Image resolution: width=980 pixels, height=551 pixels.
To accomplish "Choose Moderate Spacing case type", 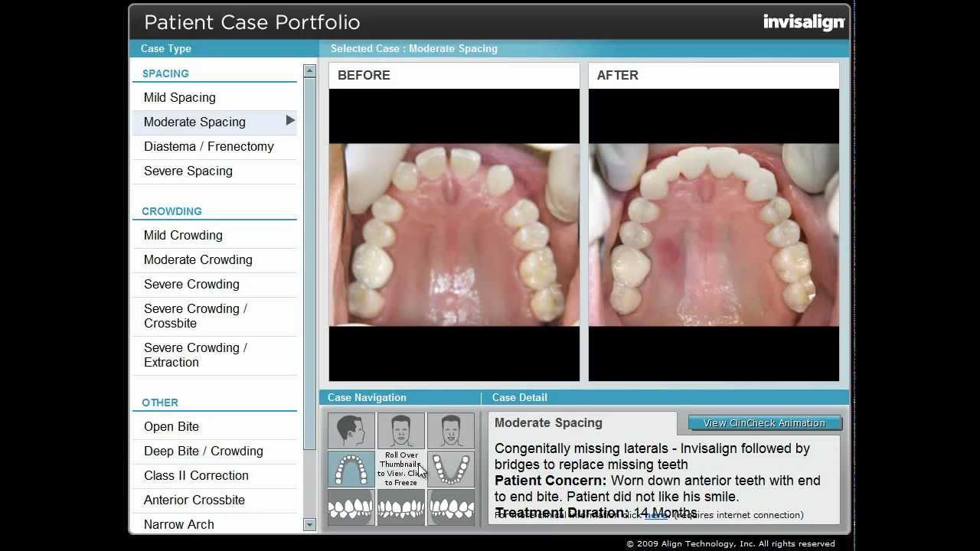I will click(214, 122).
